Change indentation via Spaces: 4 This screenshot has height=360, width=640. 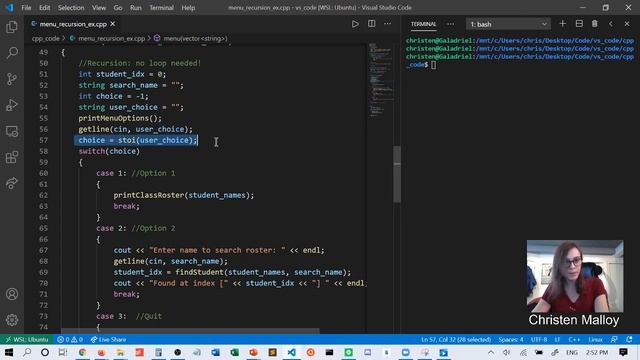pos(511,339)
